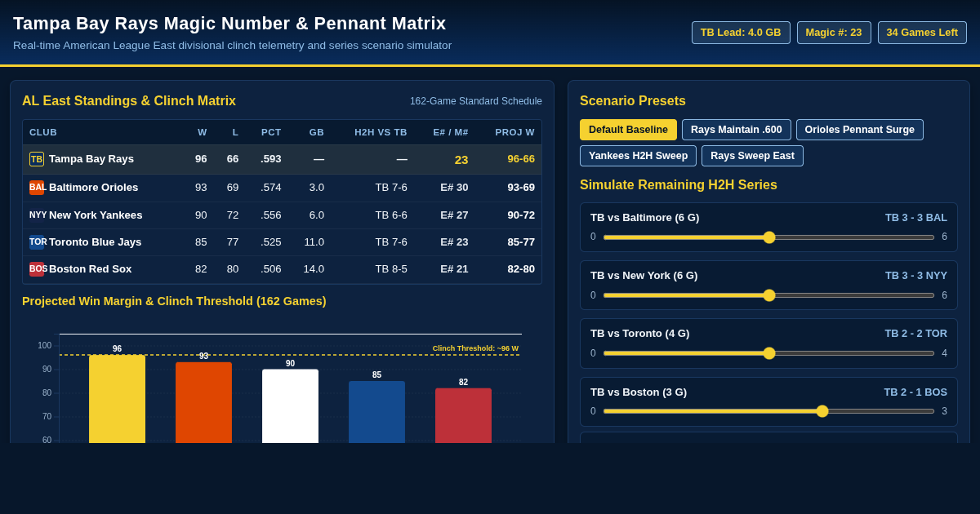Click the PCT column header

[271, 132]
